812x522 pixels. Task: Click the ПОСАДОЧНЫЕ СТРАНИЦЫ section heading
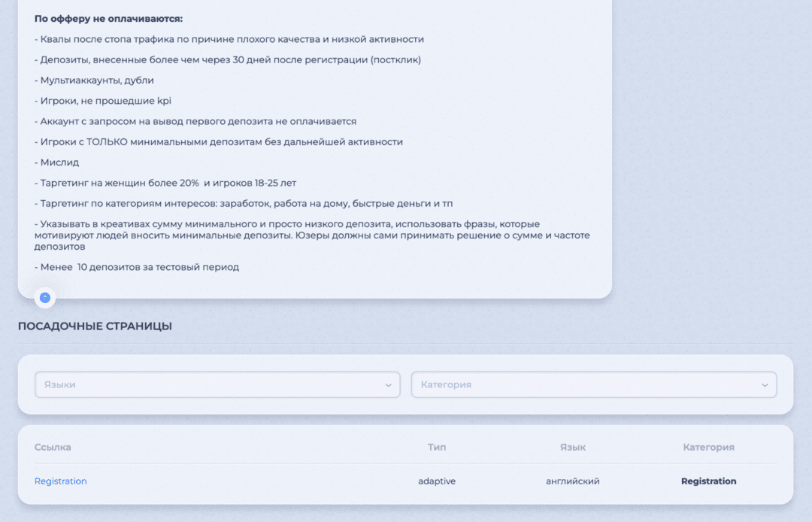tap(95, 326)
